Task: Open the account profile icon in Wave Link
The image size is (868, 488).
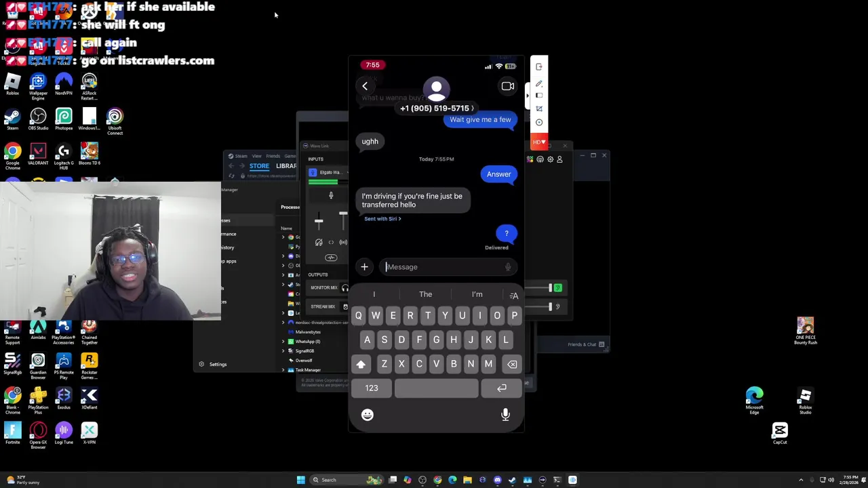Action: click(x=559, y=159)
